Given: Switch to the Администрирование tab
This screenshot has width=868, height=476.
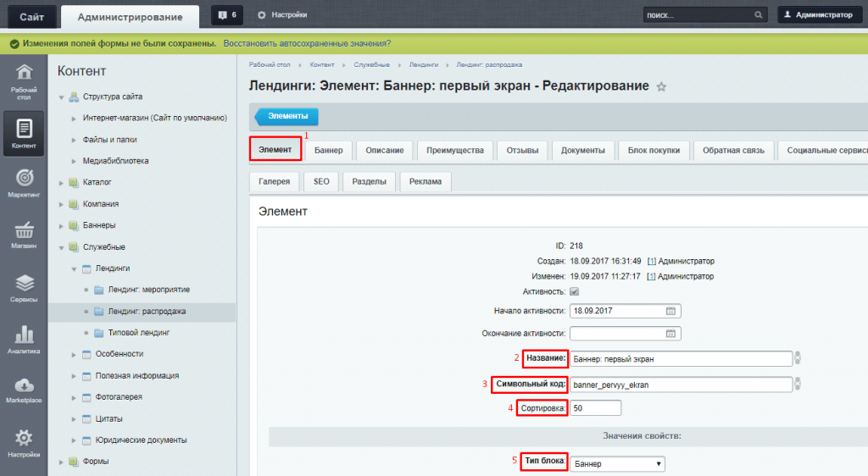Looking at the screenshot, I should (130, 17).
